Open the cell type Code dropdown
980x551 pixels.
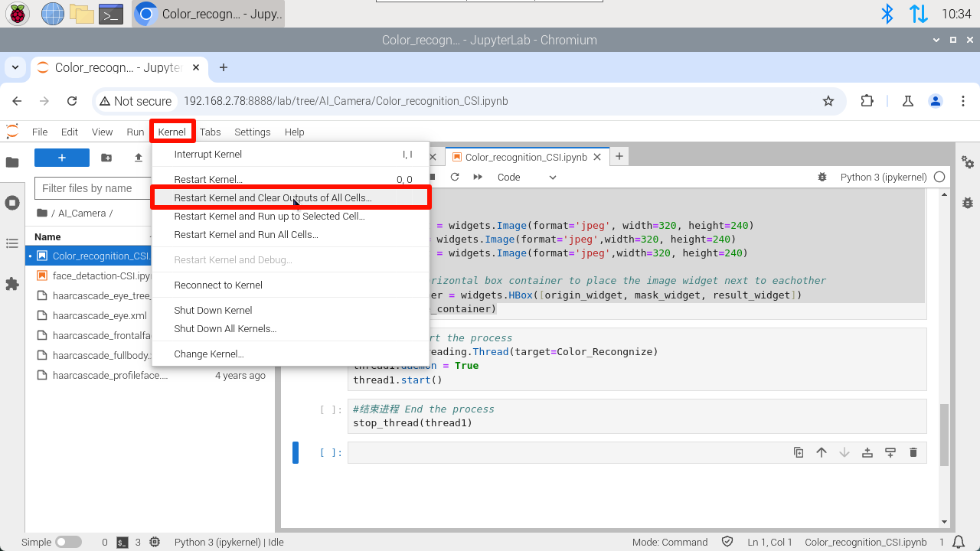[x=527, y=177]
